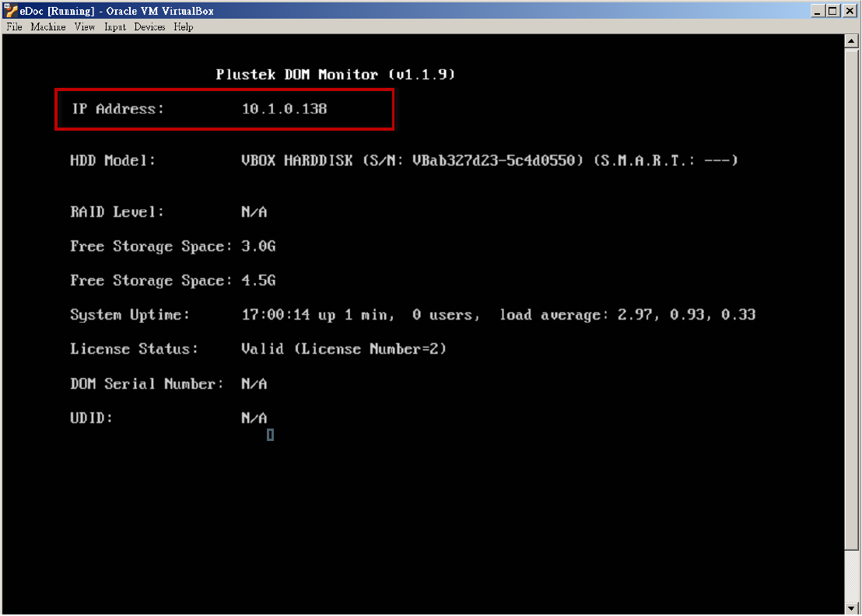
Task: Click the vertical scrollbar track
Action: point(852,311)
